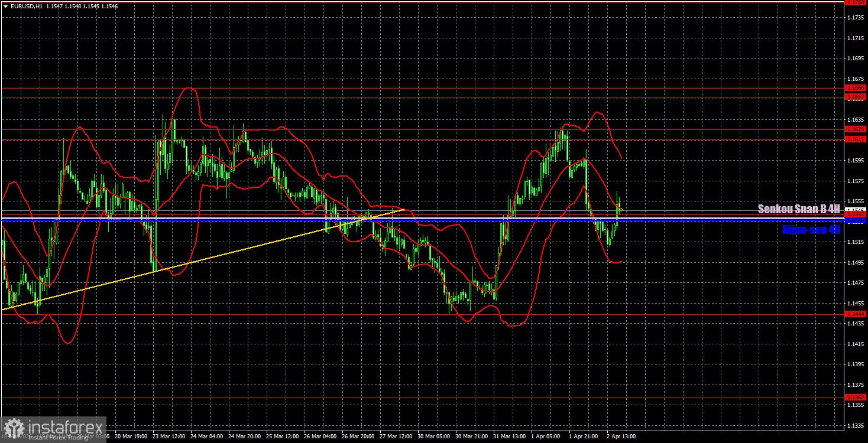Click the 20 Mar 19:00 time label

point(129,437)
